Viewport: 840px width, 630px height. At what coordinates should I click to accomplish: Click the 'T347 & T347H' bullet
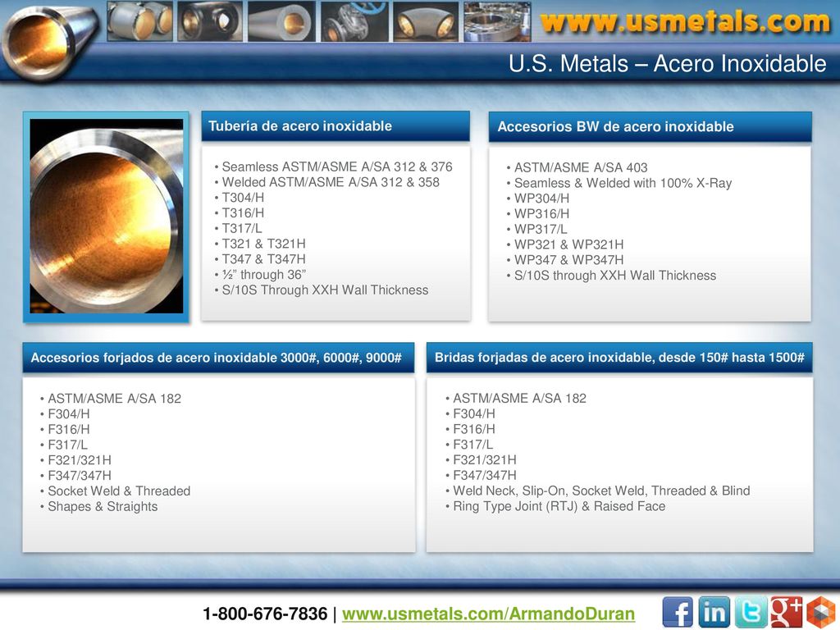[x=263, y=259]
